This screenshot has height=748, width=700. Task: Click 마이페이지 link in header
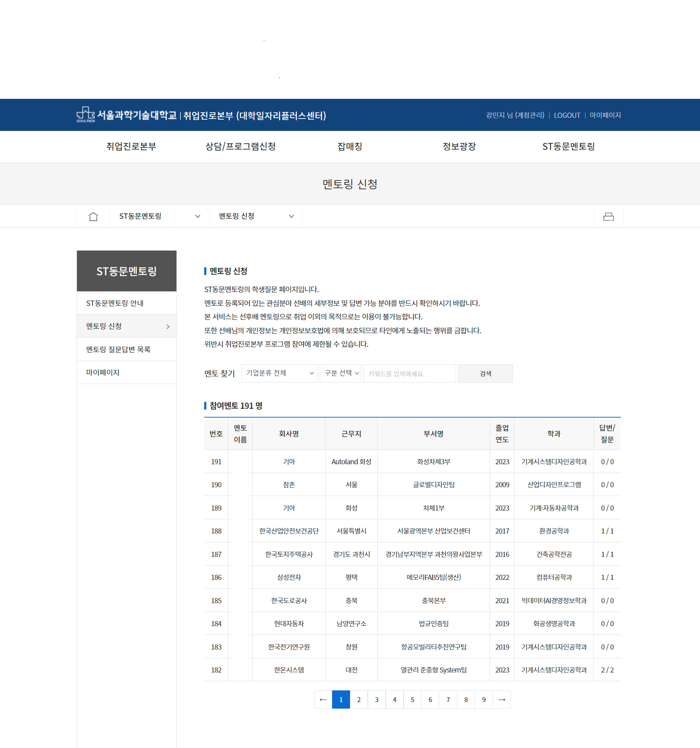tap(605, 115)
